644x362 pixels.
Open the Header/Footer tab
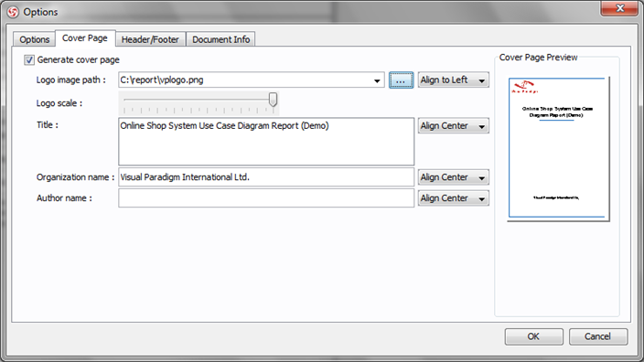click(x=150, y=39)
